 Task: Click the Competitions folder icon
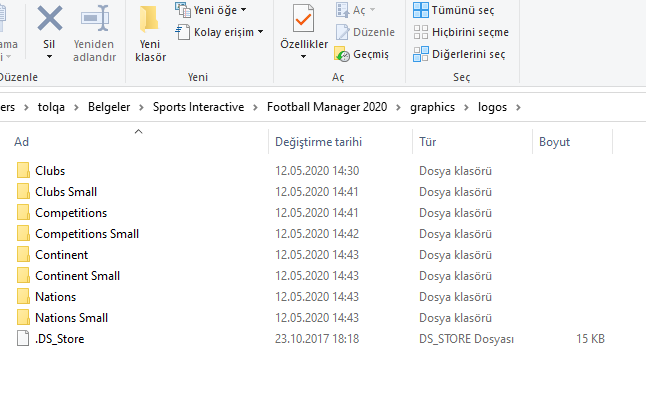tap(23, 212)
